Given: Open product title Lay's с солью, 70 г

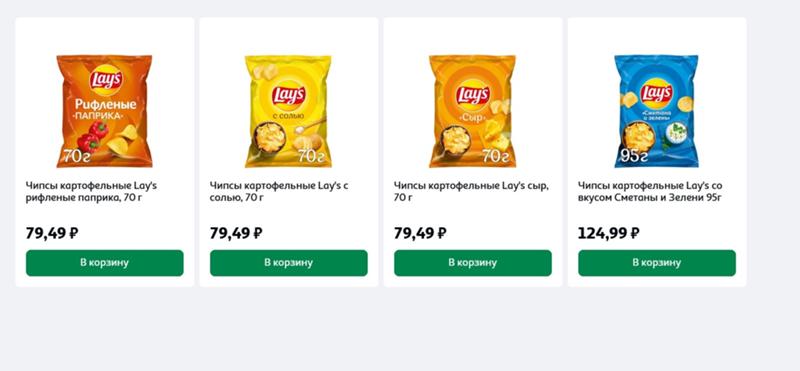Looking at the screenshot, I should coord(279,191).
